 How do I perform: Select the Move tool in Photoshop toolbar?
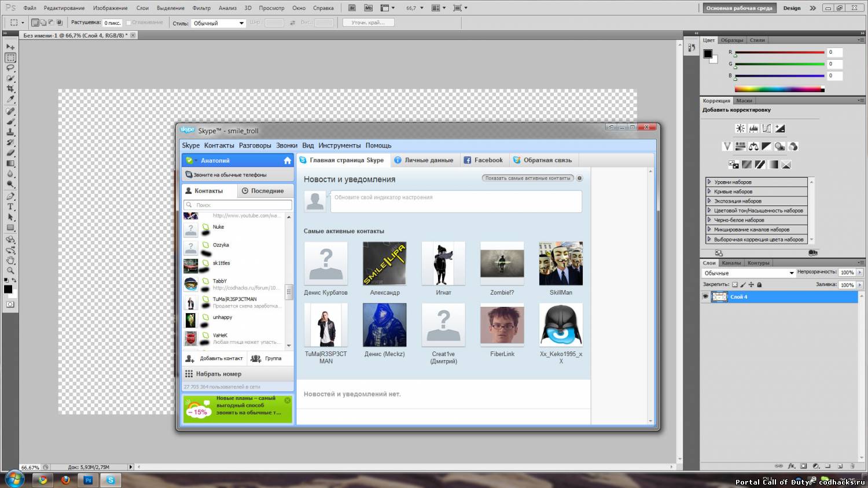tap(10, 47)
